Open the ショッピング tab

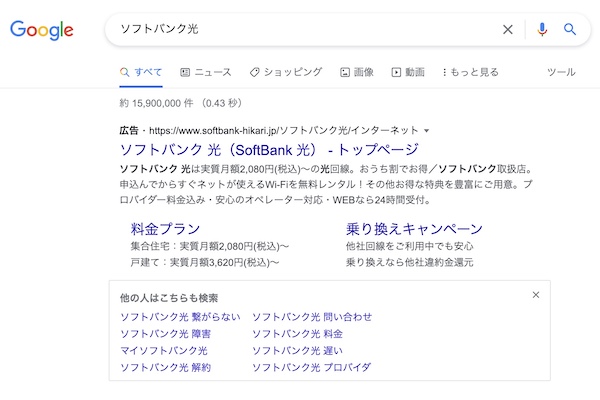click(x=286, y=72)
